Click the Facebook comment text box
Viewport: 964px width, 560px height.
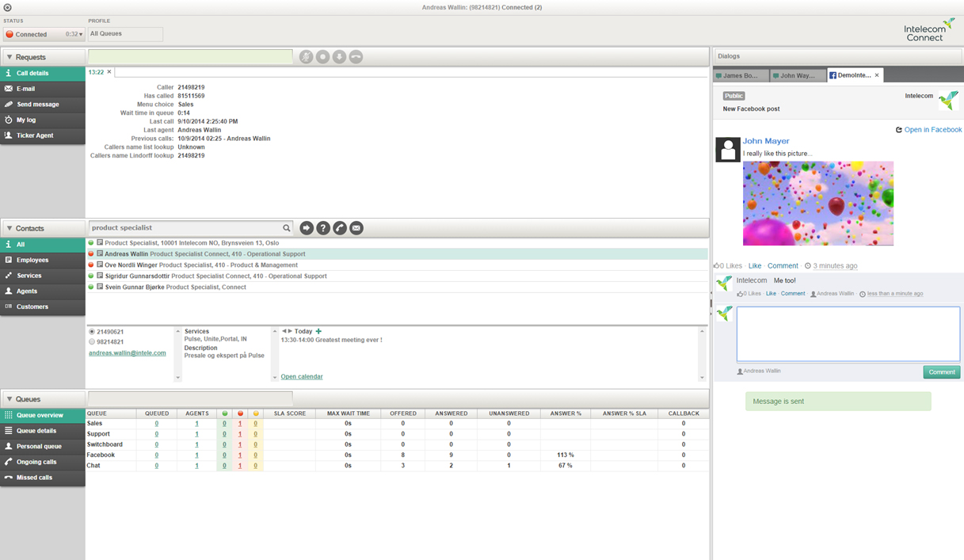tap(848, 334)
